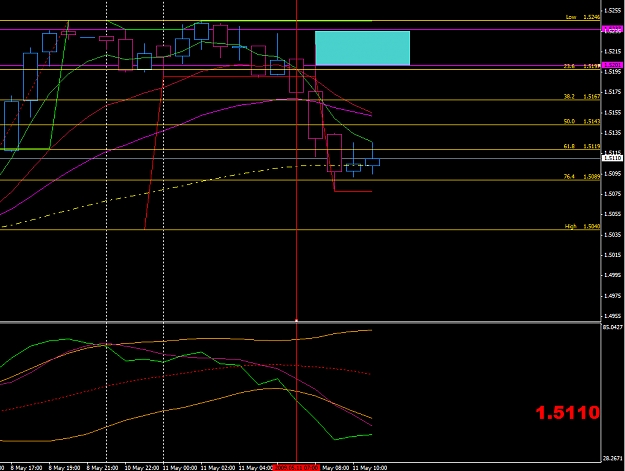Click the '11 May 00:00' time axis label
Image resolution: width=625 pixels, height=471 pixels.
(x=180, y=468)
